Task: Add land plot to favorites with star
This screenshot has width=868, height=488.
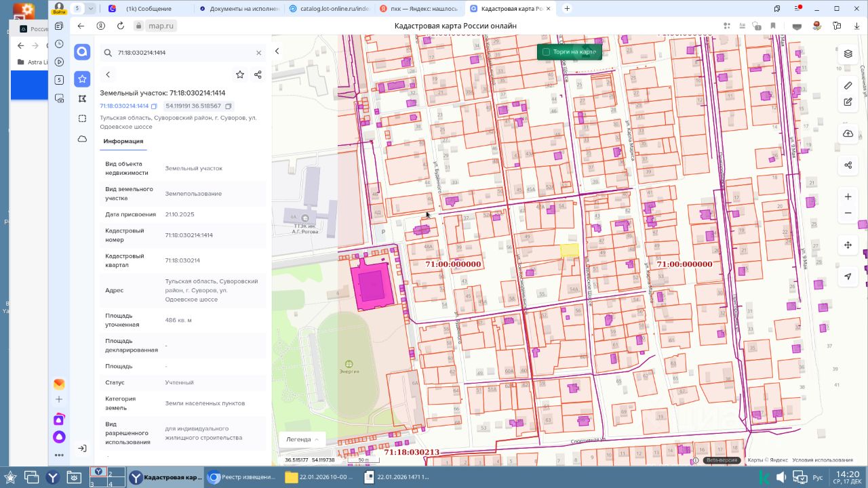Action: (x=239, y=75)
